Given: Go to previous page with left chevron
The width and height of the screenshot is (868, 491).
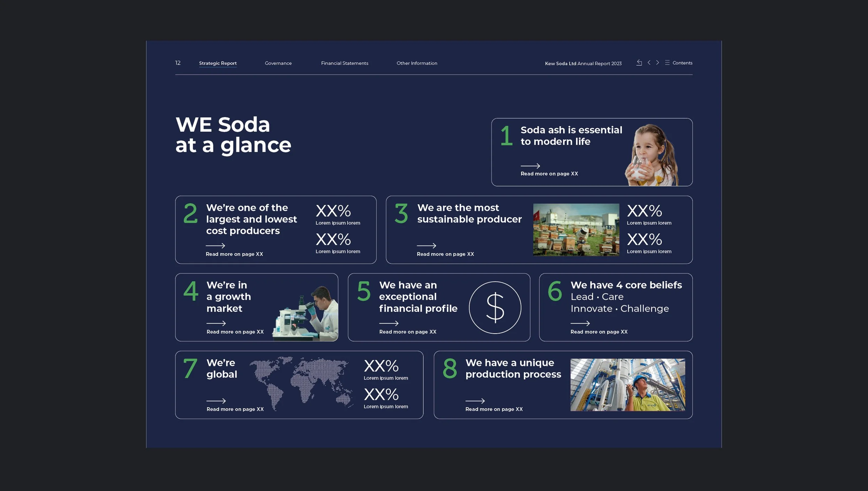Looking at the screenshot, I should 649,63.
